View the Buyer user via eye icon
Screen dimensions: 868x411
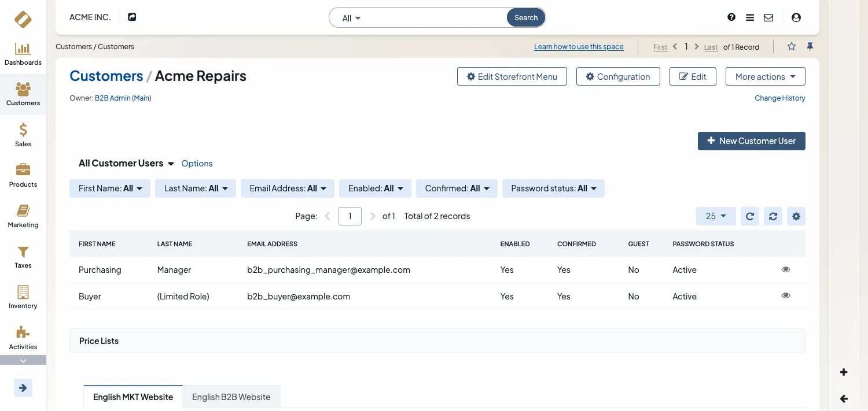pos(786,295)
